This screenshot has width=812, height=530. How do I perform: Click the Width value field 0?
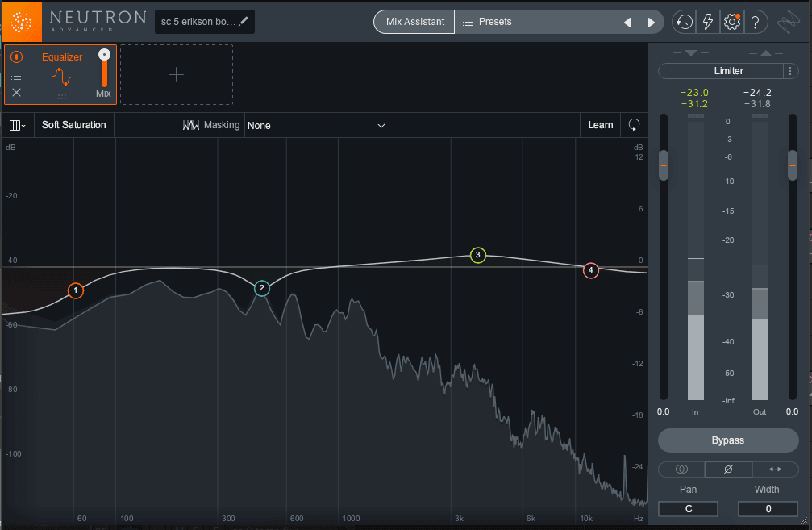pos(768,509)
